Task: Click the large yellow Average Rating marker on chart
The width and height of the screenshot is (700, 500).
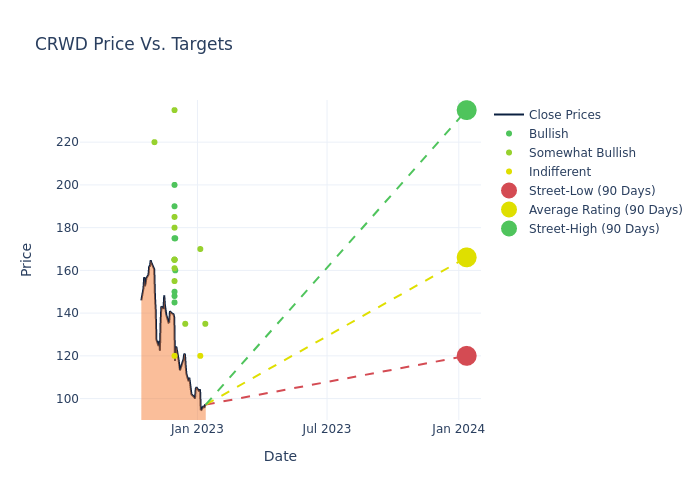Action: 466,257
